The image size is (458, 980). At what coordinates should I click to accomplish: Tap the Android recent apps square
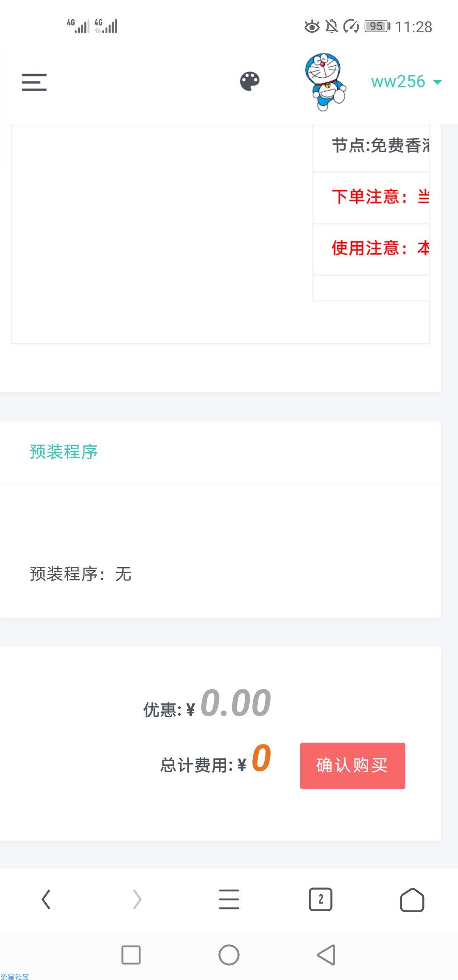[x=131, y=955]
